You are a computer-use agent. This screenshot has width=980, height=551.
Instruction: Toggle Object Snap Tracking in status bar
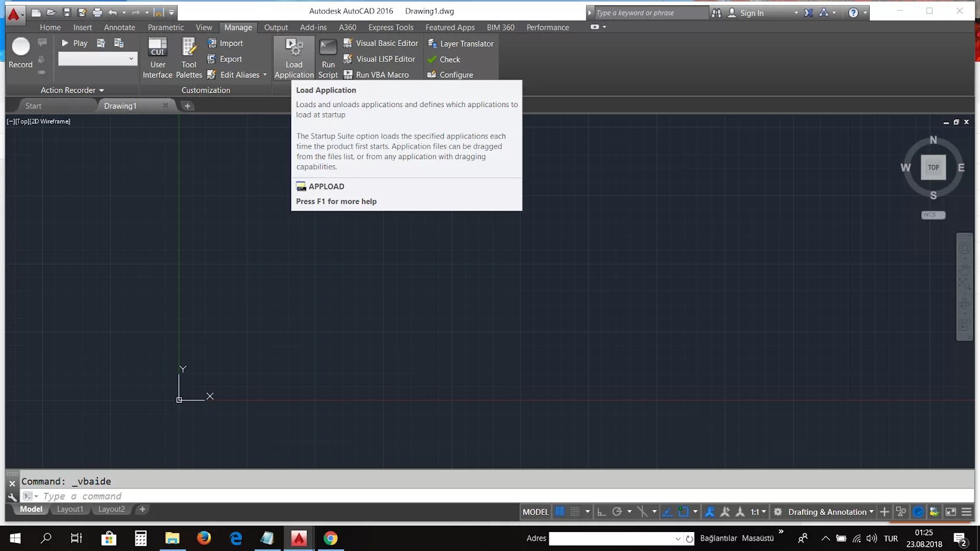pyautogui.click(x=668, y=512)
